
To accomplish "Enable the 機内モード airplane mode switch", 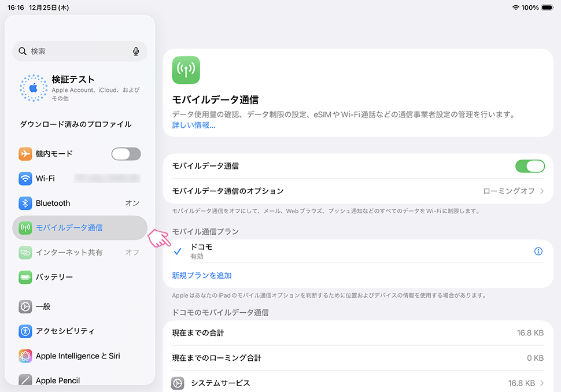I will tap(126, 154).
